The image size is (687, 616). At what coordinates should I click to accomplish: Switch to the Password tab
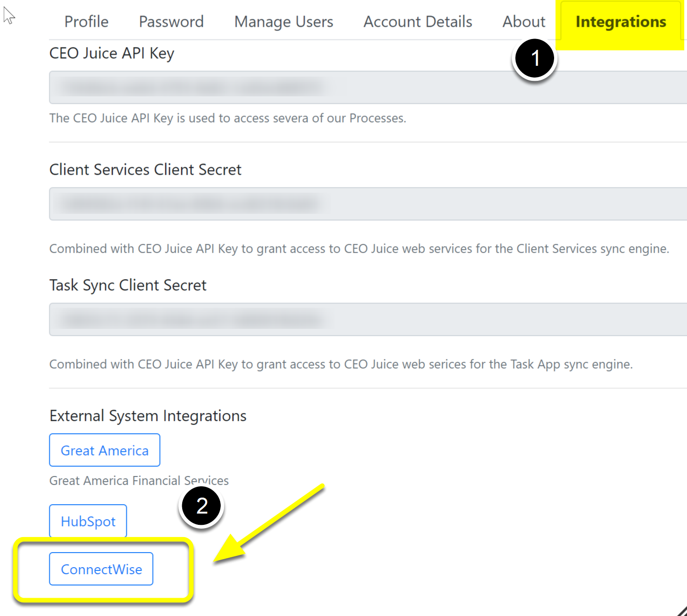point(171,22)
